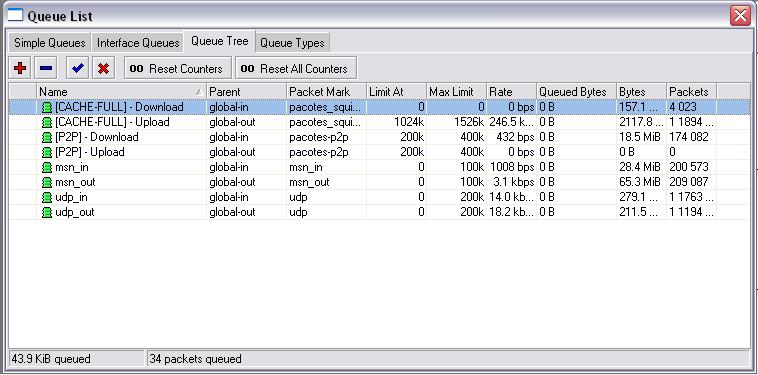The width and height of the screenshot is (758, 375).
Task: Sort by the Queued Bytes column header
Action: (x=576, y=91)
